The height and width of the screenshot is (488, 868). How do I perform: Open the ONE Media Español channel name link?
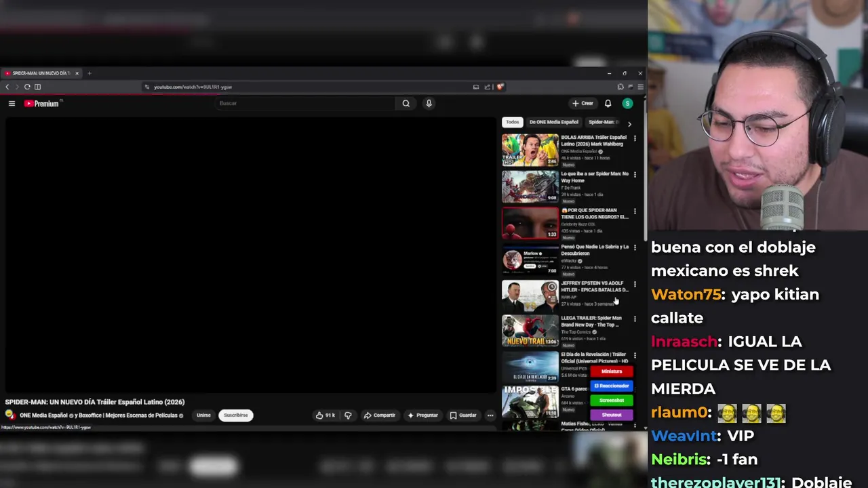point(43,415)
